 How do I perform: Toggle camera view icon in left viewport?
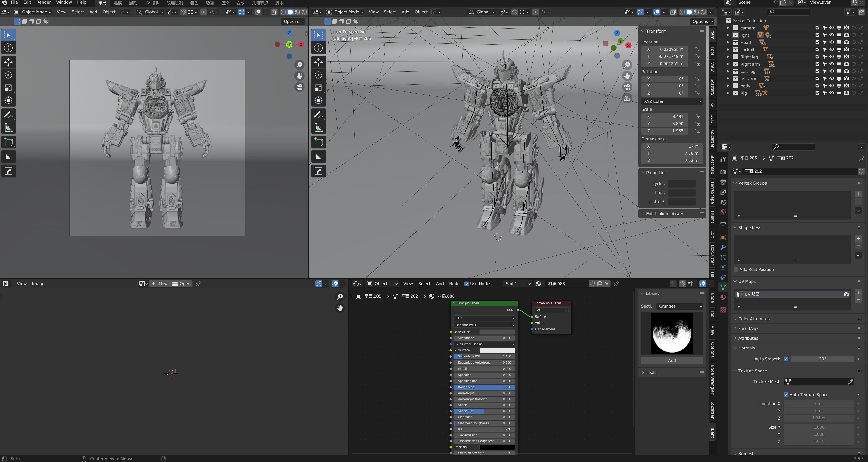(x=299, y=87)
